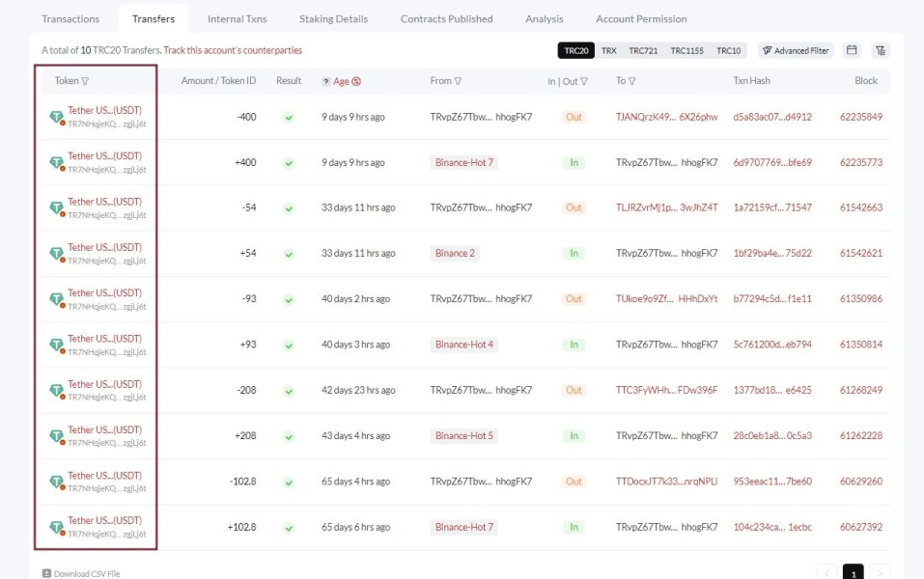Click Tether icon in the +400 row
This screenshot has width=924, height=579.
coord(57,162)
